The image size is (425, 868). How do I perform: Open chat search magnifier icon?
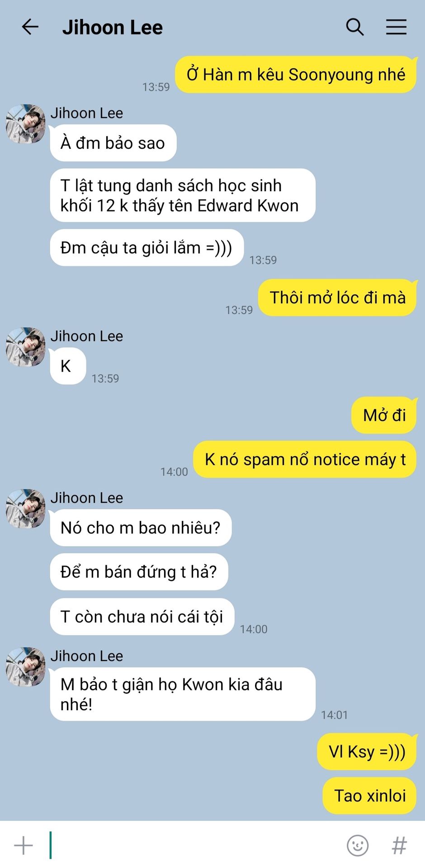click(x=355, y=27)
